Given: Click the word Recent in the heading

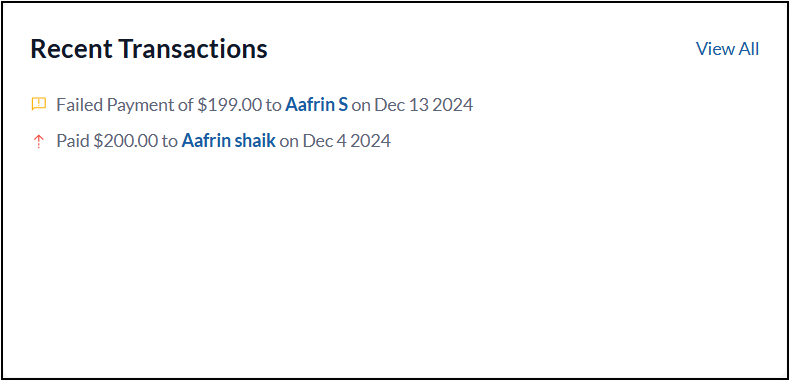Looking at the screenshot, I should coord(72,49).
